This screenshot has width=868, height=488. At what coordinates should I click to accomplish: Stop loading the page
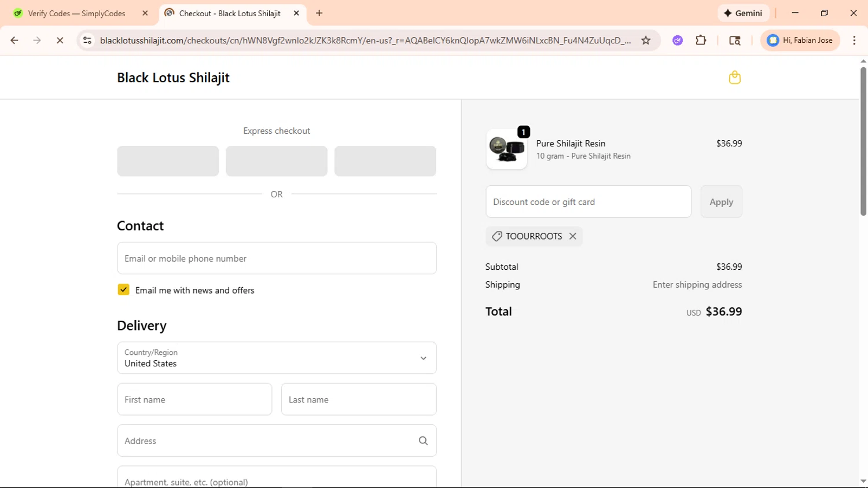[x=60, y=41]
